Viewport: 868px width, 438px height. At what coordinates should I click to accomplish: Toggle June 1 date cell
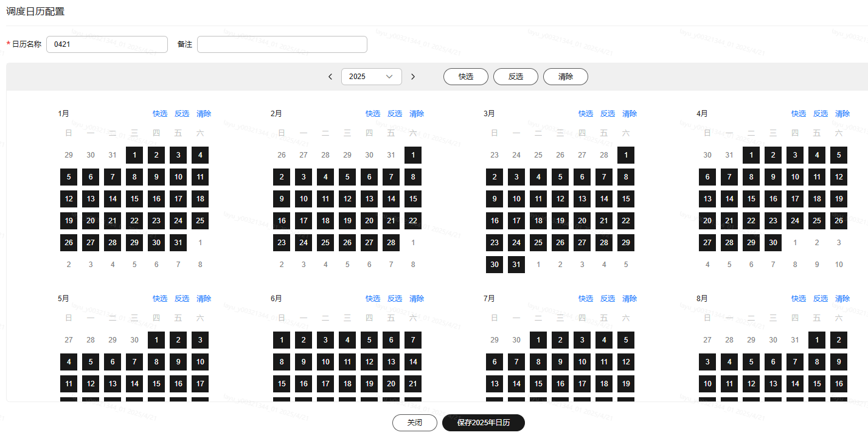click(282, 340)
